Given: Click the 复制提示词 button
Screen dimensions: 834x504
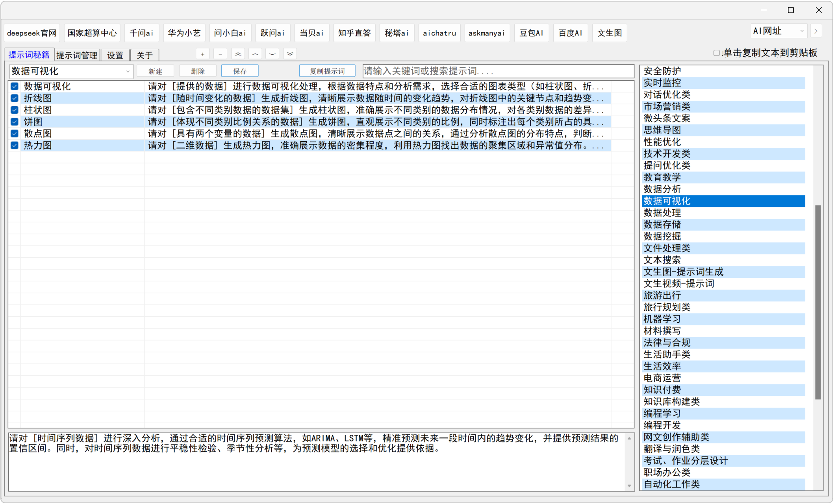Looking at the screenshot, I should click(x=327, y=71).
